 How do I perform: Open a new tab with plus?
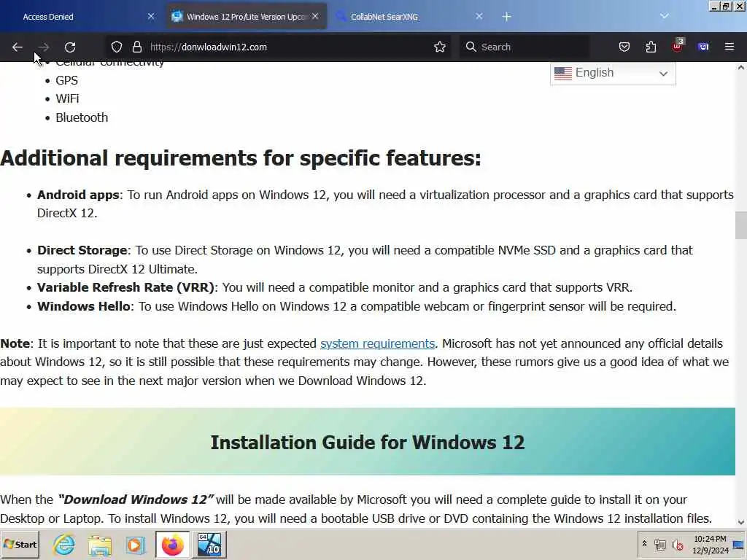(x=506, y=17)
